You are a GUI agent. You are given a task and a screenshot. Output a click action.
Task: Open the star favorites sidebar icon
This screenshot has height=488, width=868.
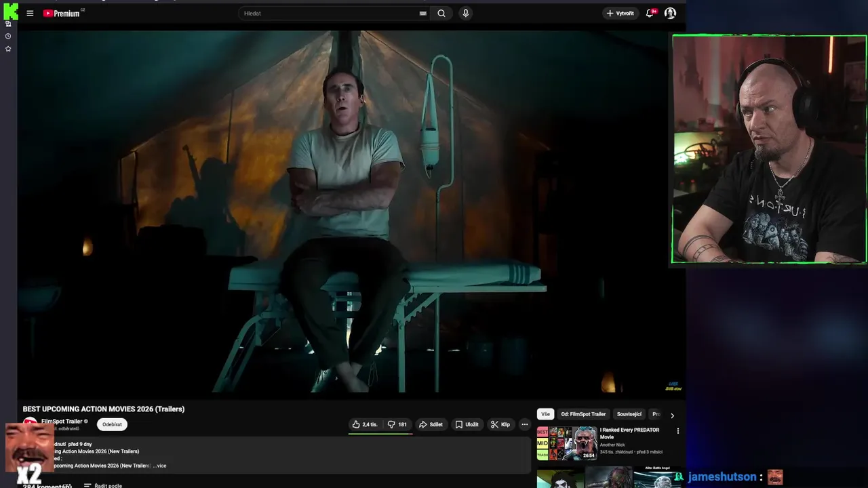tap(8, 49)
